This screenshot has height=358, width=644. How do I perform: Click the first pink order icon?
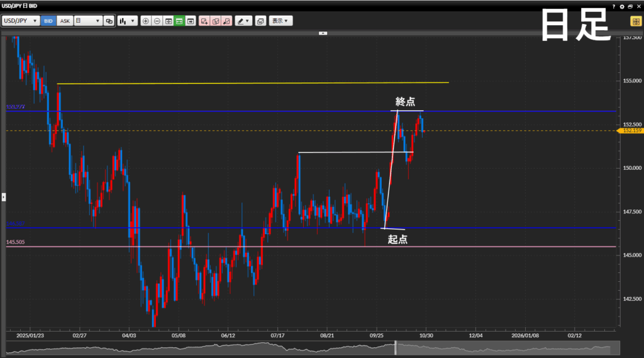(204, 21)
